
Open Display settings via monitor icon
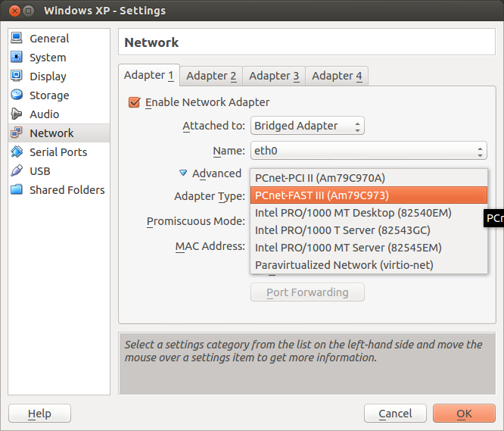[x=17, y=77]
